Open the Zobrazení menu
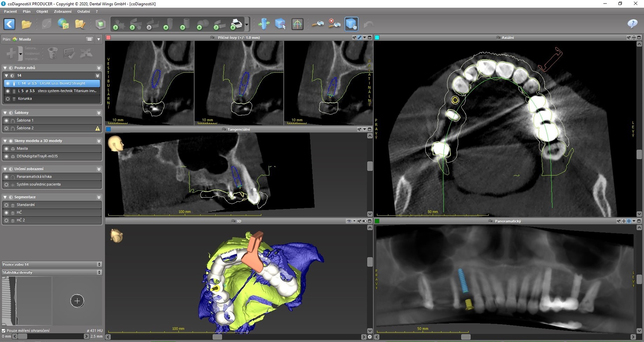 (62, 12)
